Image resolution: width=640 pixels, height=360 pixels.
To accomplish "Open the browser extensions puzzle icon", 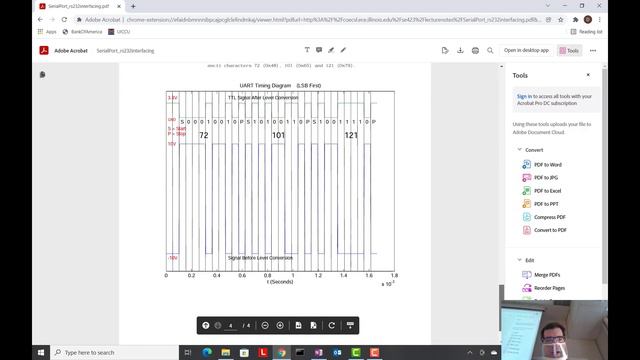I will click(x=576, y=19).
